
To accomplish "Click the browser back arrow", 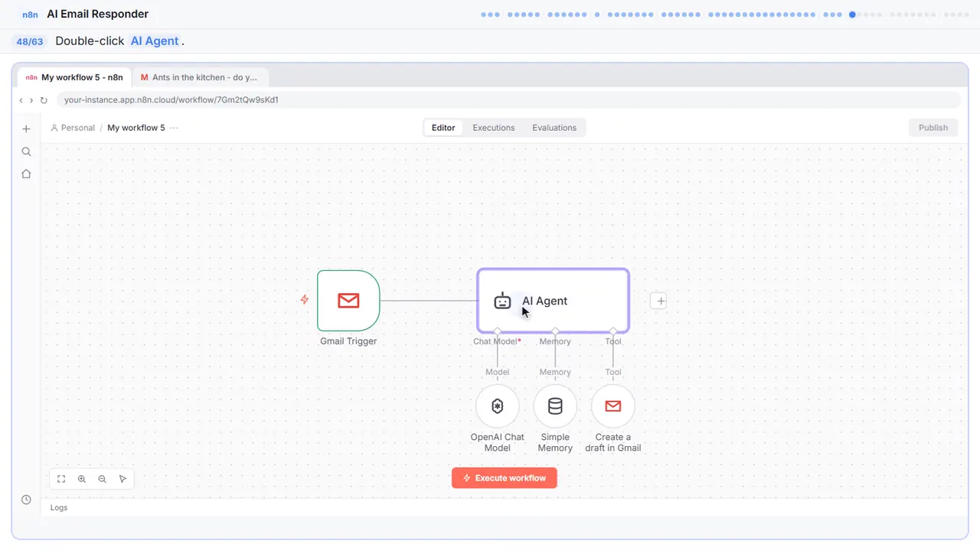I will pos(21,100).
